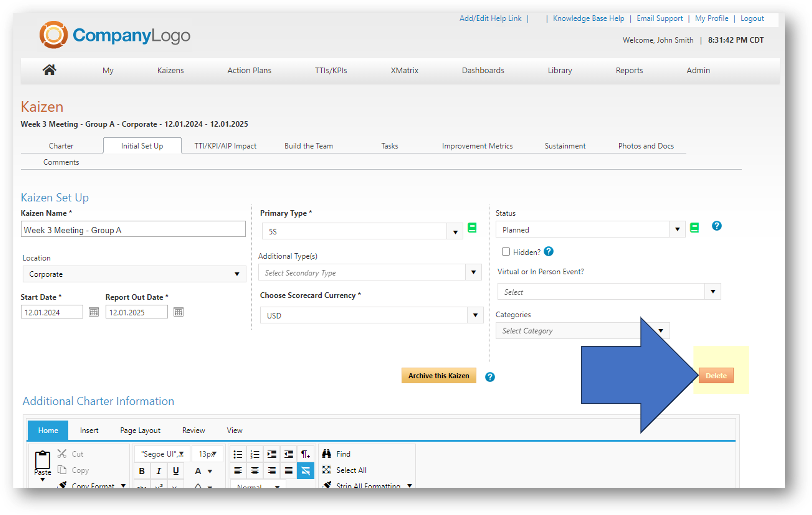The image size is (812, 515).
Task: Switch to TTI/KPI/AIP Impact tab
Action: point(225,146)
